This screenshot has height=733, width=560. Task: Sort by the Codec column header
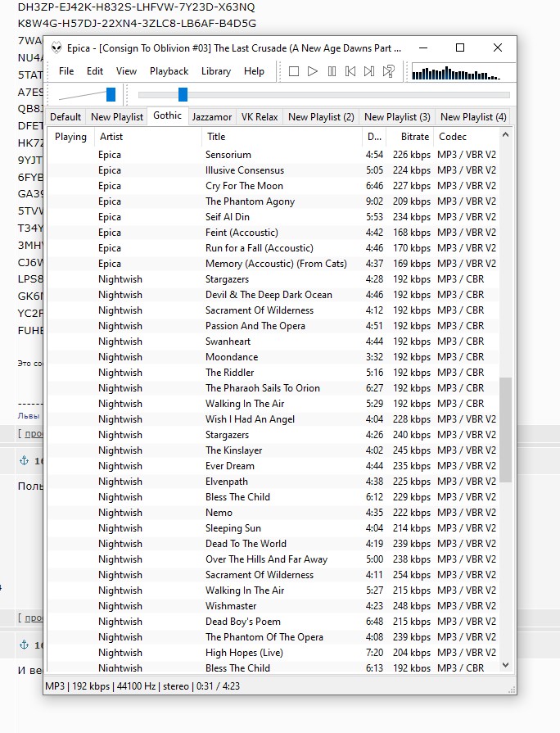point(467,137)
